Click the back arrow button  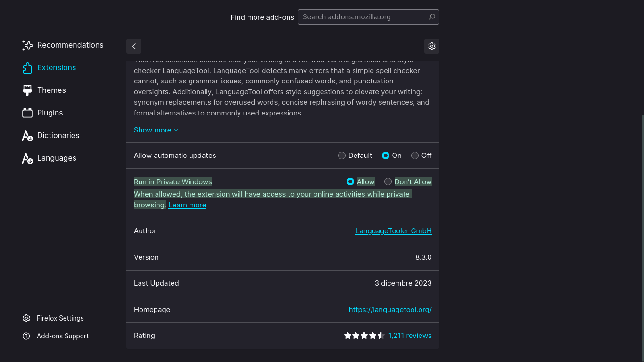pyautogui.click(x=134, y=46)
